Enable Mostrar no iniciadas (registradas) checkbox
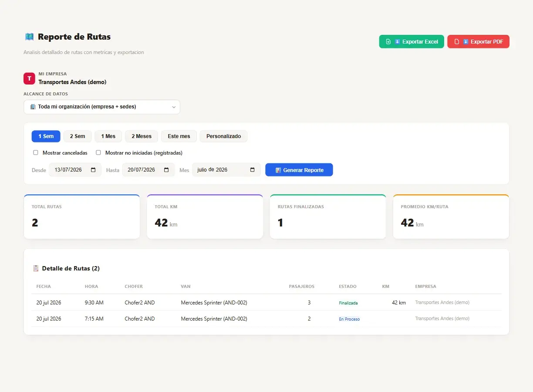 tap(98, 153)
